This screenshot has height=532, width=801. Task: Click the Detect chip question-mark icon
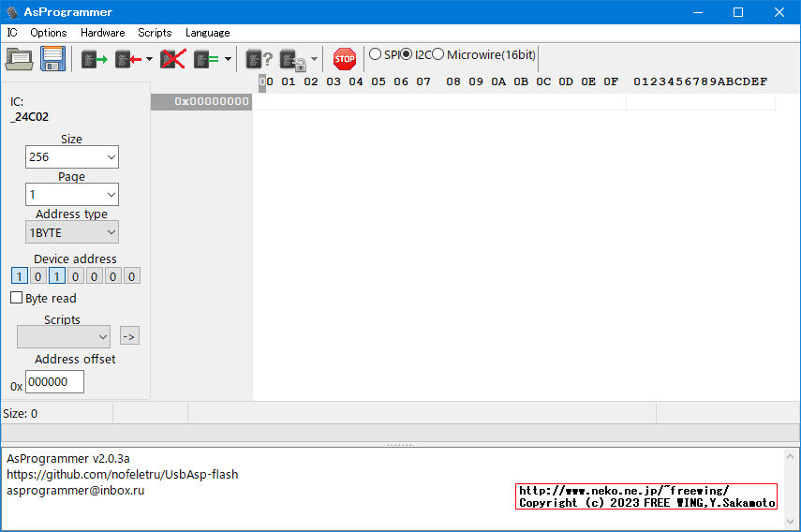[259, 59]
